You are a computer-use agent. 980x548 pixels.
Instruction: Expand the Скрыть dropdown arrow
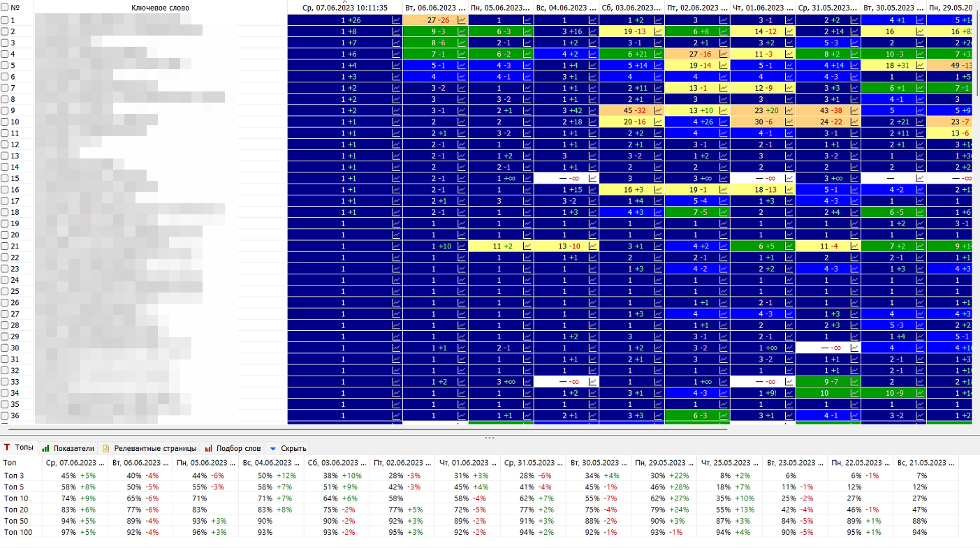coord(273,448)
